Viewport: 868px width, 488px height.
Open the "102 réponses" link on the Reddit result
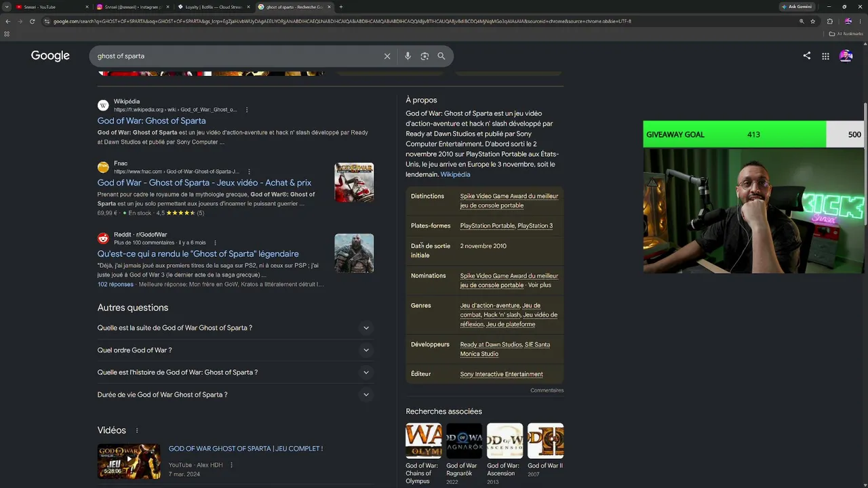tap(115, 285)
